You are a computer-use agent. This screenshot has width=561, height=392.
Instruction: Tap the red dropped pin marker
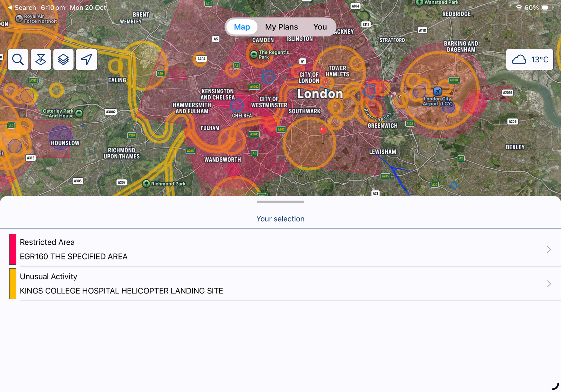323,130
